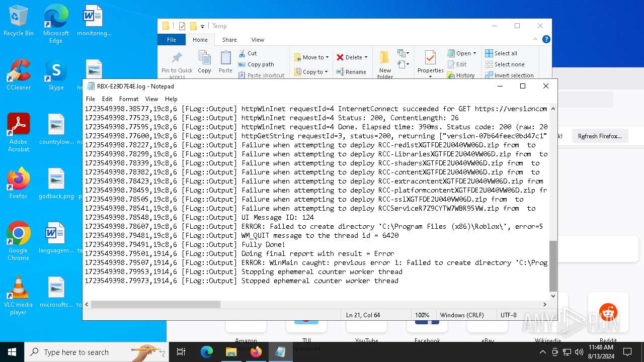This screenshot has height=362, width=644.
Task: Click Pin to Quick access in Explorer
Action: pyautogui.click(x=177, y=64)
